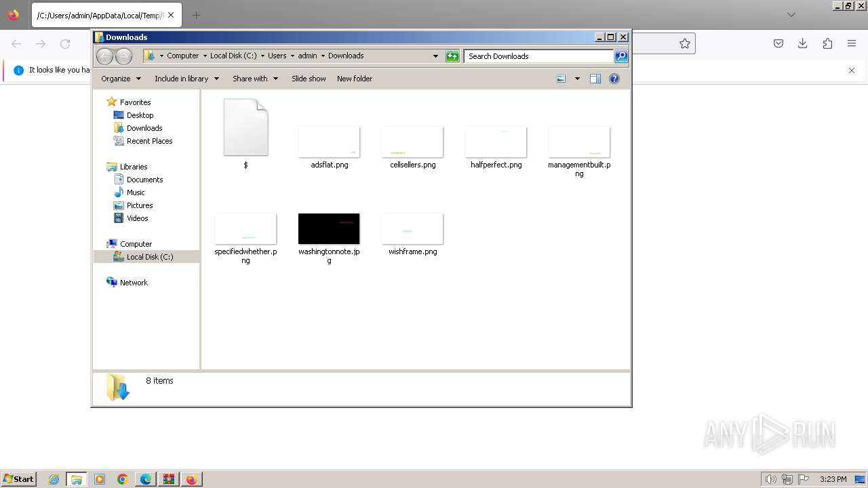
Task: Select washingtonnote.jpg thumbnail
Action: point(329,228)
